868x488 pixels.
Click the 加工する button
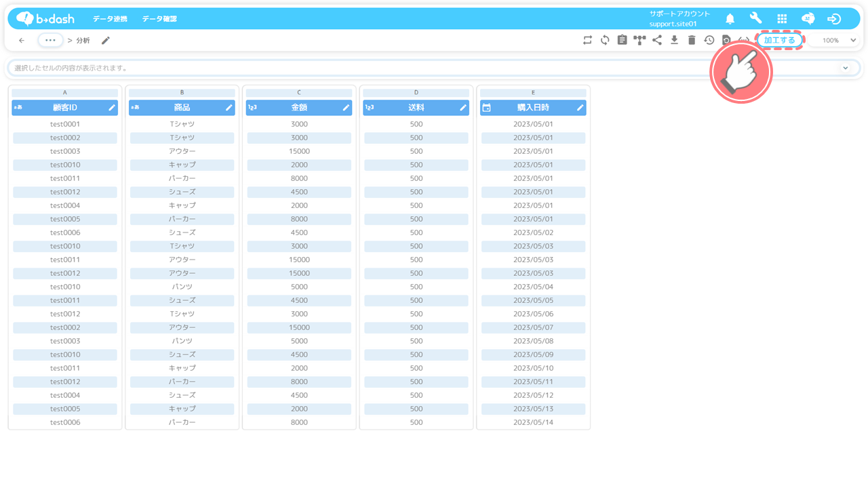779,41
